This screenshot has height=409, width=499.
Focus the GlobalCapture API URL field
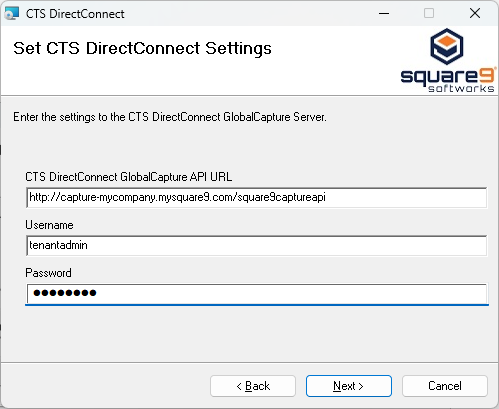pos(257,197)
